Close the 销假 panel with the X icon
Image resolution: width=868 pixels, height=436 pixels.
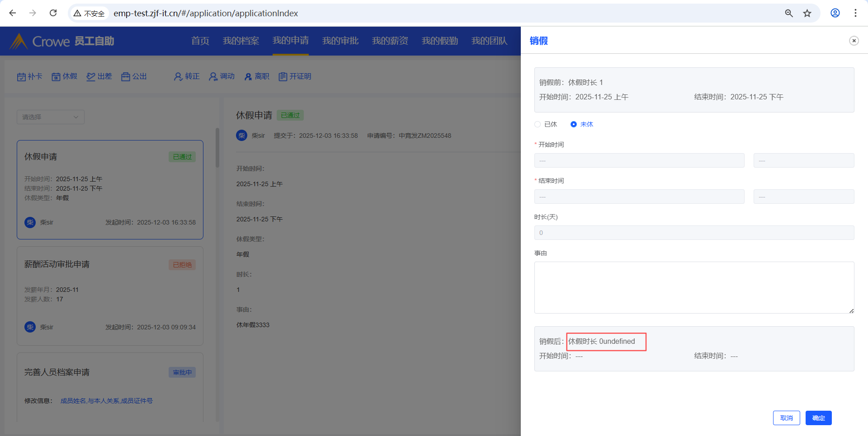tap(854, 41)
